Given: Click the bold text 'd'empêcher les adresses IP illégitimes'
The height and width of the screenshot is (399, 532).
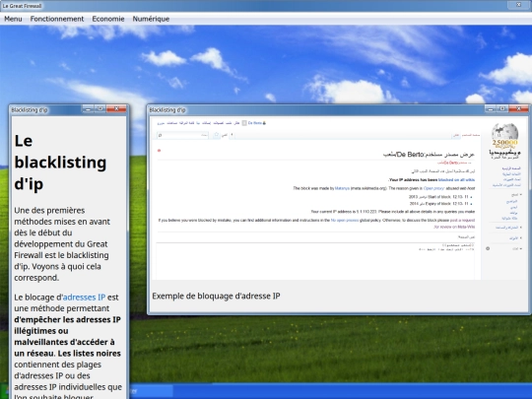Looking at the screenshot, I should click(68, 325).
